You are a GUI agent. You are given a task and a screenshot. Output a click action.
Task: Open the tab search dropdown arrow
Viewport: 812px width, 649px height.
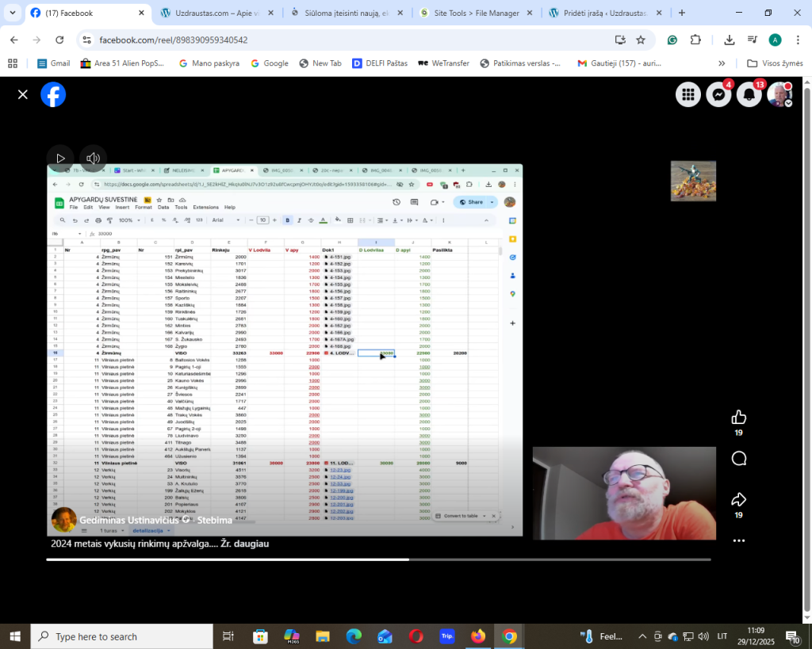[13, 13]
